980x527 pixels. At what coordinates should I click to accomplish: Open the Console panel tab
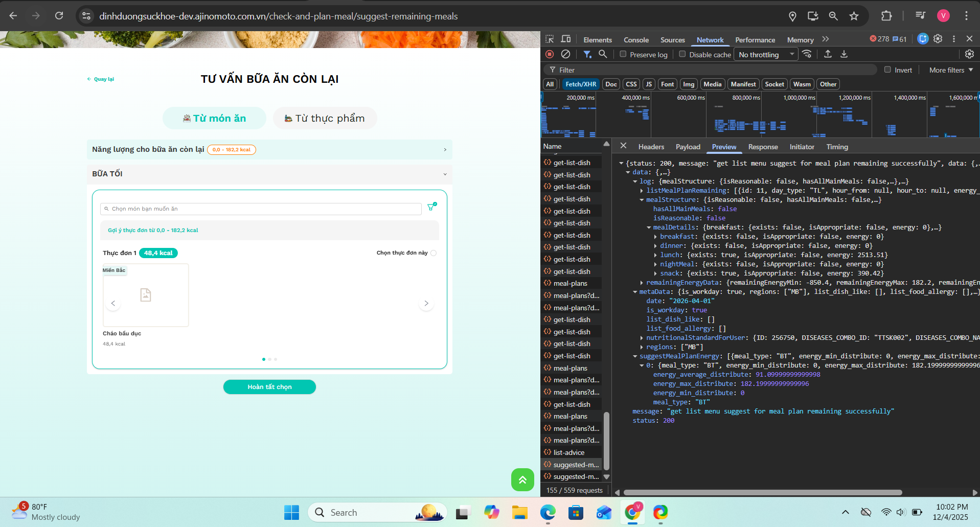click(x=636, y=40)
